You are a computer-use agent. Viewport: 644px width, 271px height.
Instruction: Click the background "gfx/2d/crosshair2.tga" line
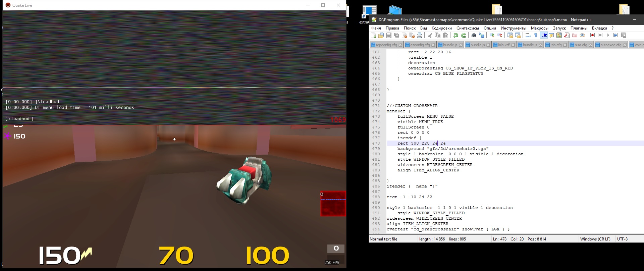[x=443, y=149]
